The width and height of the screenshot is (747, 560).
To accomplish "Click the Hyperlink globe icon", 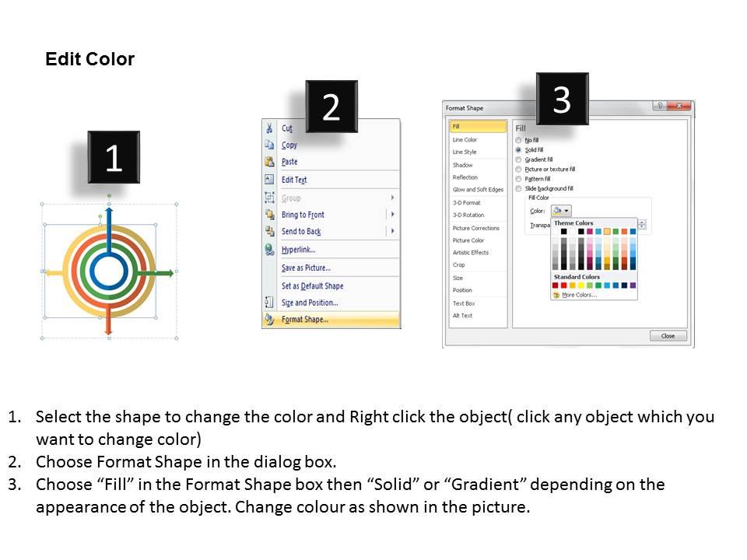I will 269,248.
